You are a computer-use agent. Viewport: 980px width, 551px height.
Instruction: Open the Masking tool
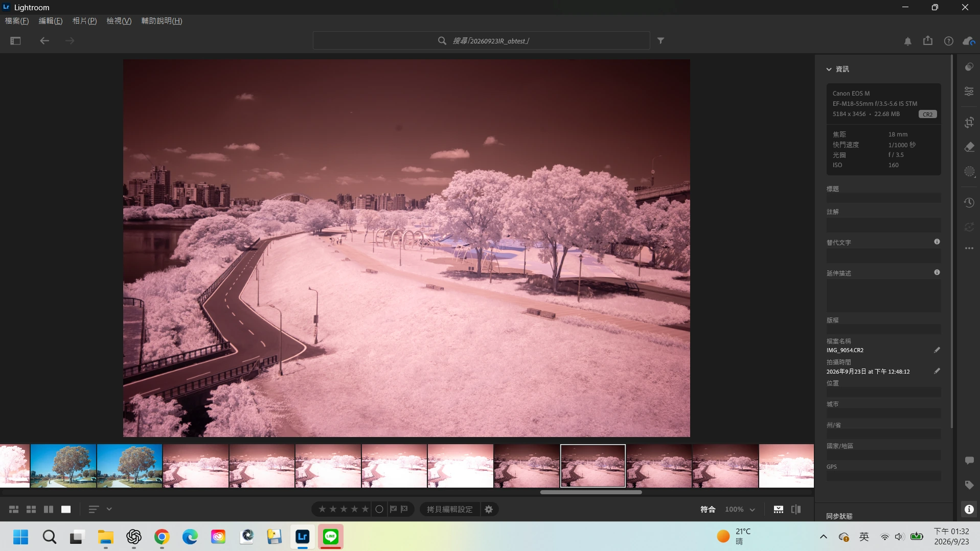969,172
